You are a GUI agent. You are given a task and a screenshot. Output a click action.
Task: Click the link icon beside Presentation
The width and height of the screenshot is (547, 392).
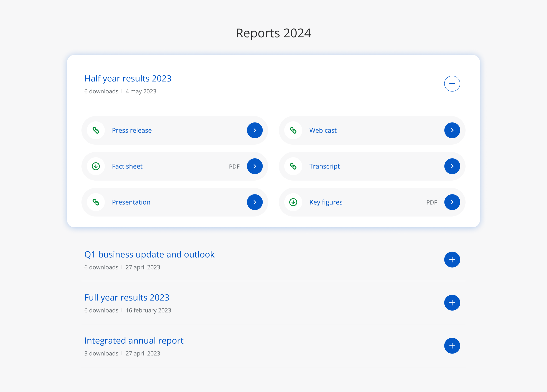tap(96, 202)
